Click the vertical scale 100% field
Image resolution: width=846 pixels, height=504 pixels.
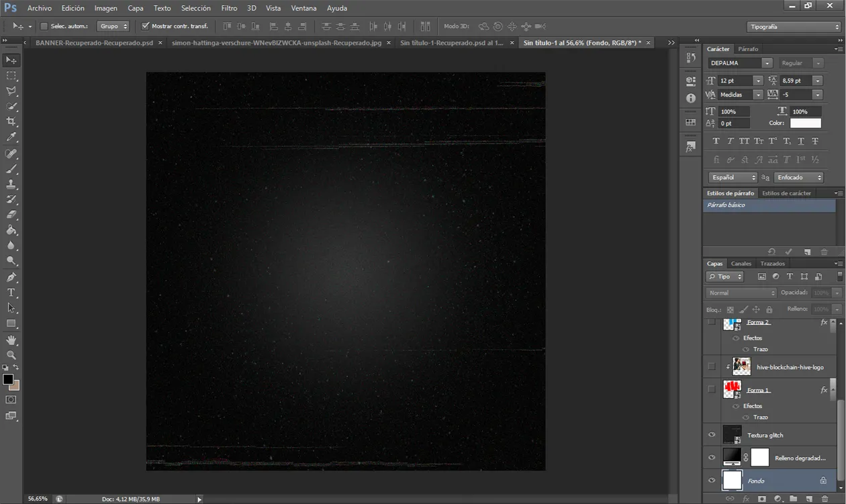click(735, 111)
